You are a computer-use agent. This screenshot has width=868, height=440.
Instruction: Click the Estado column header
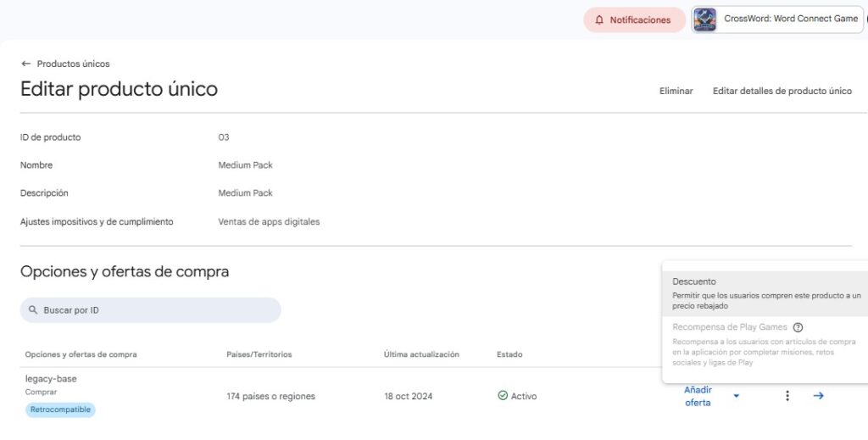point(509,354)
